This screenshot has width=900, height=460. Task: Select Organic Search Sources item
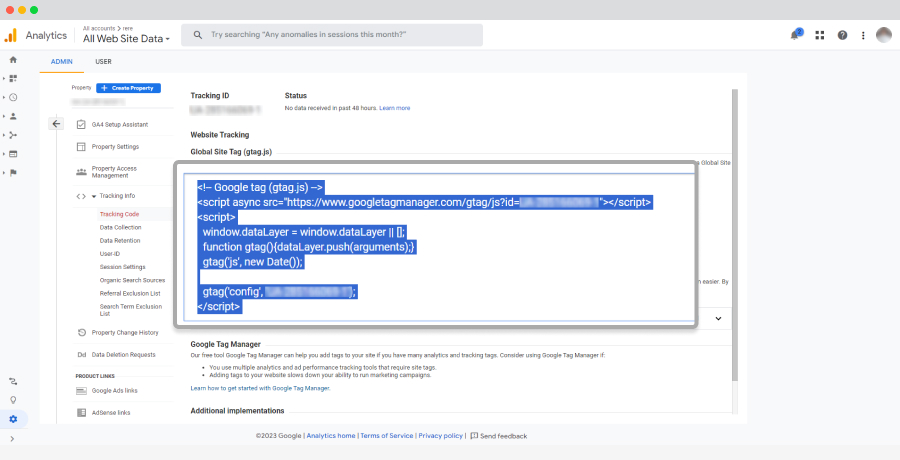tap(132, 280)
